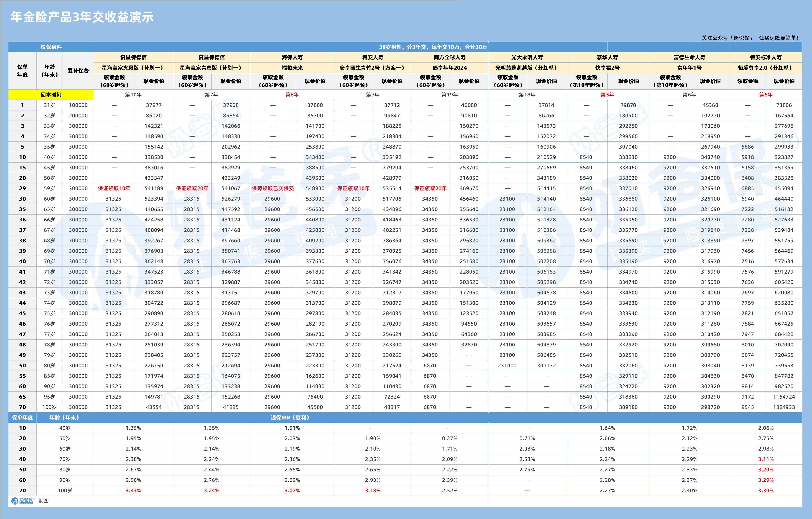
Task: Click the 累计保费 column header
Action: pos(78,71)
